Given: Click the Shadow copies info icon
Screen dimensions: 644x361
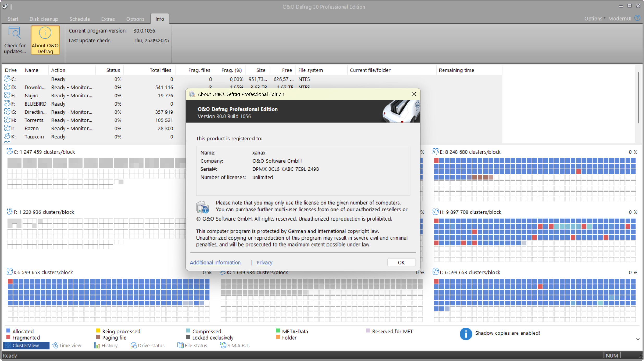Looking at the screenshot, I should [466, 334].
